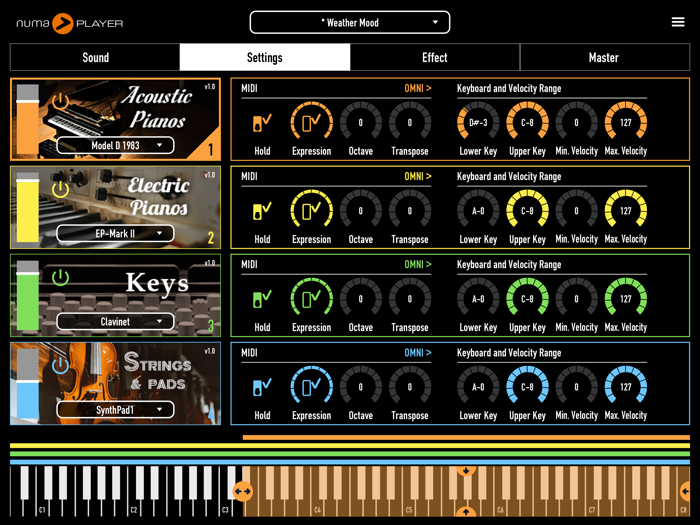Viewport: 700px width, 525px height.
Task: Click Keys part Transpose knob
Action: pyautogui.click(x=410, y=298)
